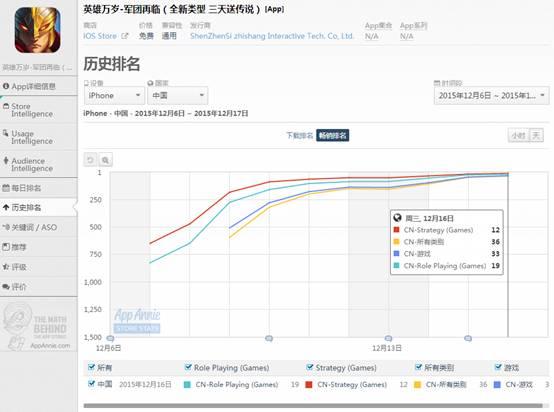This screenshot has width=554, height=412.
Task: Click the event marker at 12月6日 on axis
Action: pos(110,338)
